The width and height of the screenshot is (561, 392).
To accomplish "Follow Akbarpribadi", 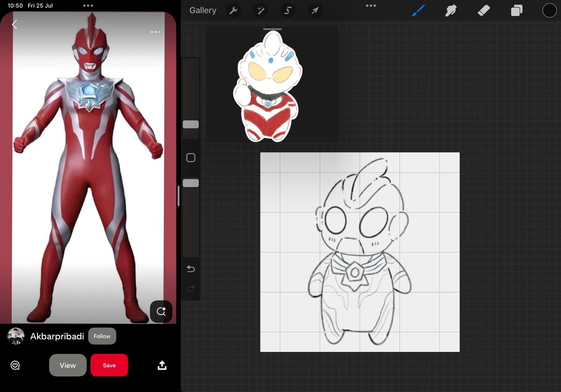I will coord(102,336).
